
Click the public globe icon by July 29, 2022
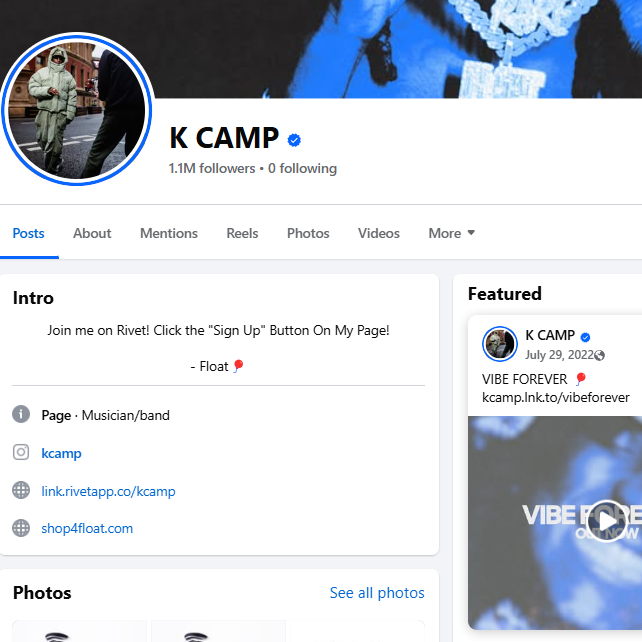click(599, 355)
